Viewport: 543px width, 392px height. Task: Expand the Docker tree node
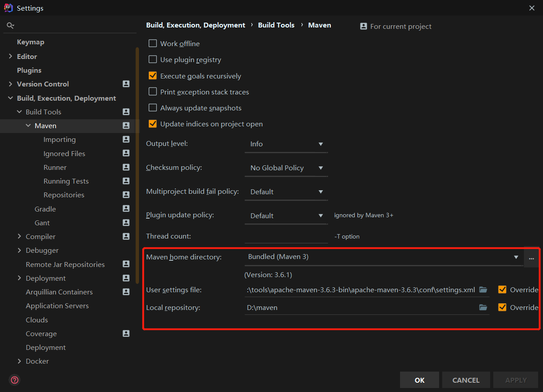tap(20, 361)
